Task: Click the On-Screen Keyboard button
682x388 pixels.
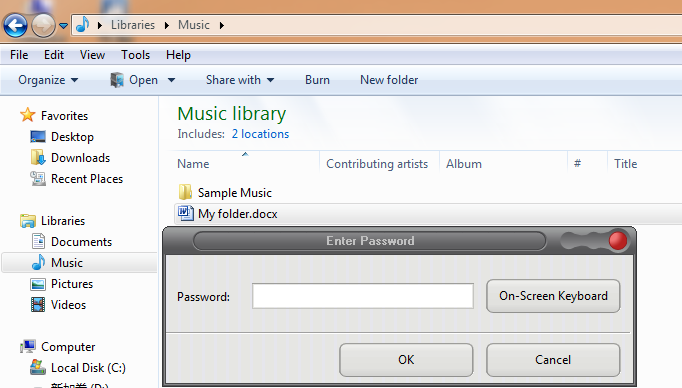Action: tap(553, 296)
